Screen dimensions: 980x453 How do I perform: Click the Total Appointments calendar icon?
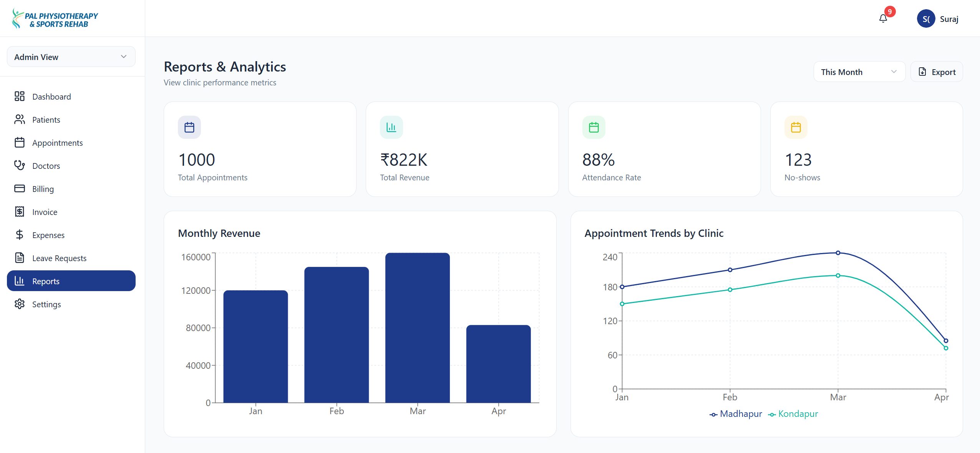coord(189,127)
